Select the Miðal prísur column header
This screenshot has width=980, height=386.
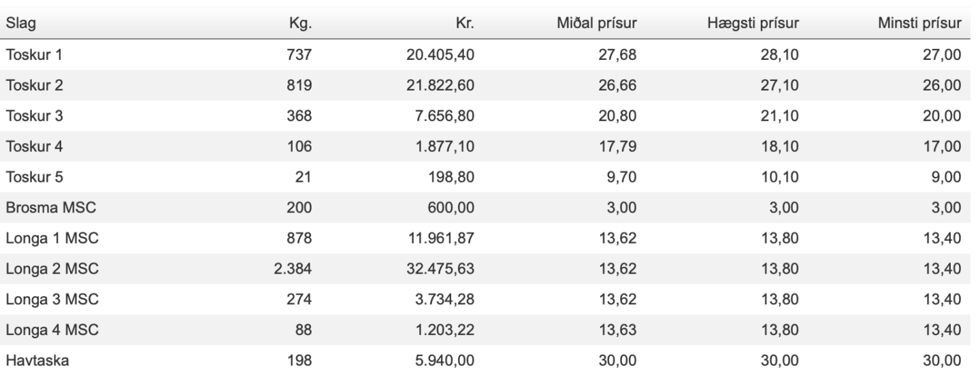(597, 25)
